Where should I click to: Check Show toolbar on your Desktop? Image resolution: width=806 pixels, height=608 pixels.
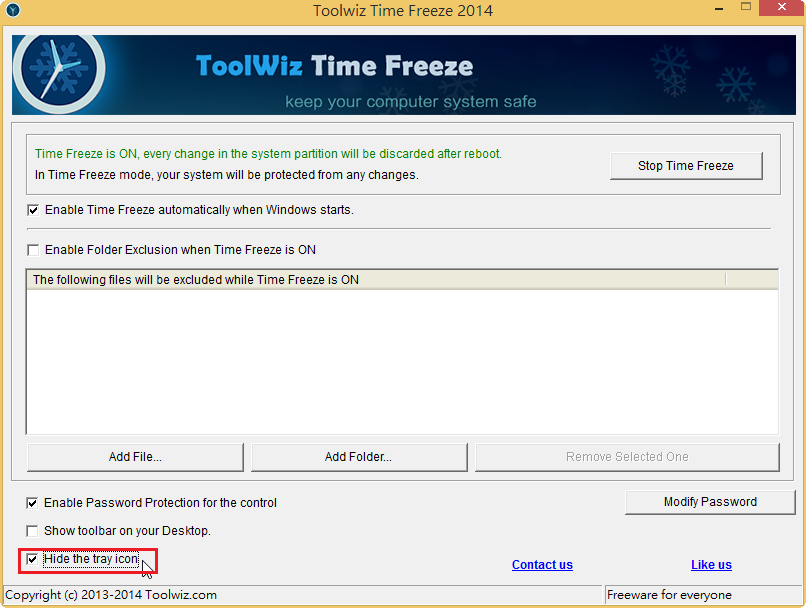click(32, 530)
